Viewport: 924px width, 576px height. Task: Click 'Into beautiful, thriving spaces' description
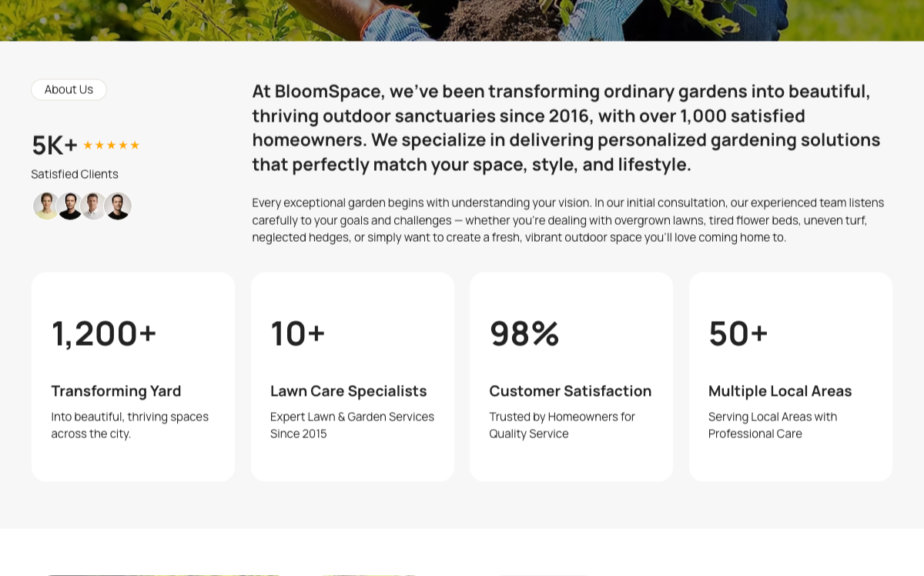point(130,425)
